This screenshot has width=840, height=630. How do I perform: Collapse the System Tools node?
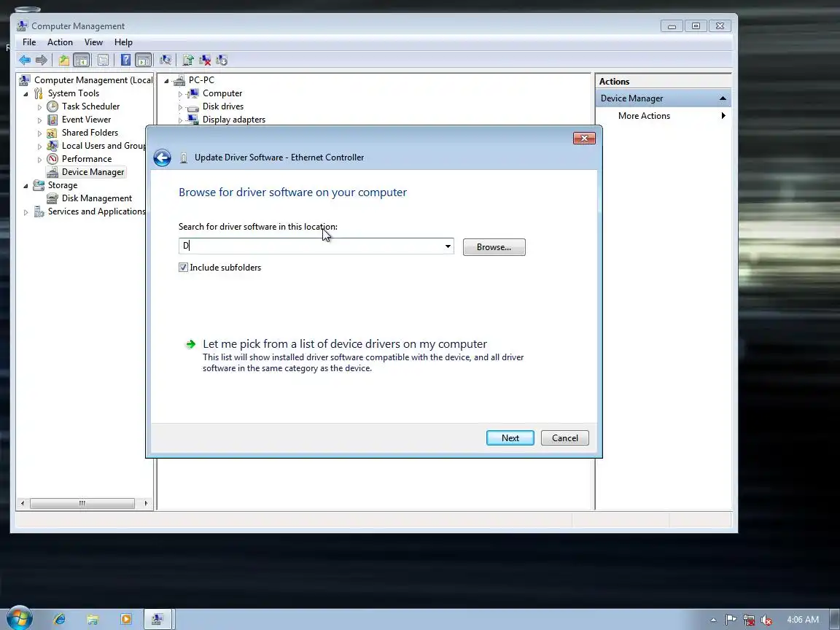tap(26, 94)
